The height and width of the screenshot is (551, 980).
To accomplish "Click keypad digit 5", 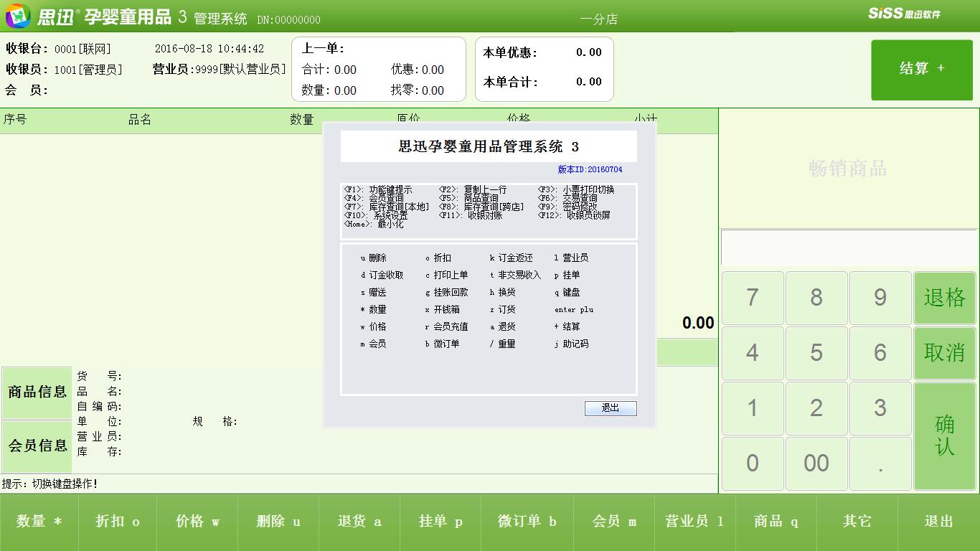I will coord(816,353).
